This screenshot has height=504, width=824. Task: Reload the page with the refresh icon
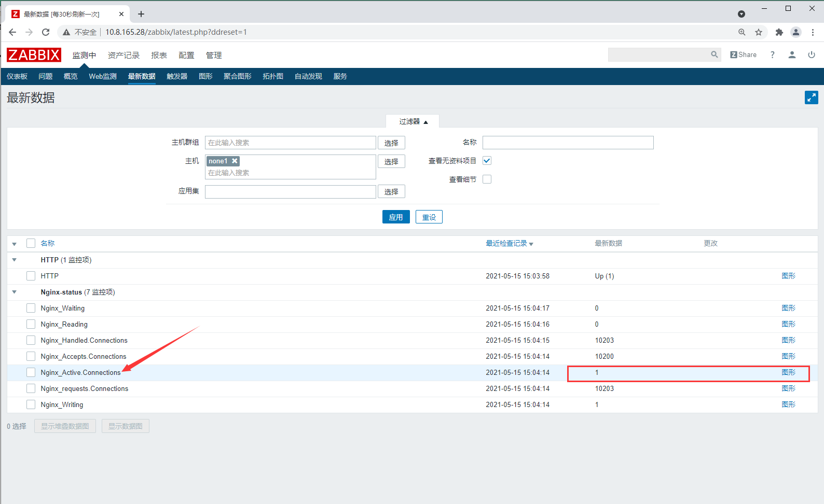point(46,32)
